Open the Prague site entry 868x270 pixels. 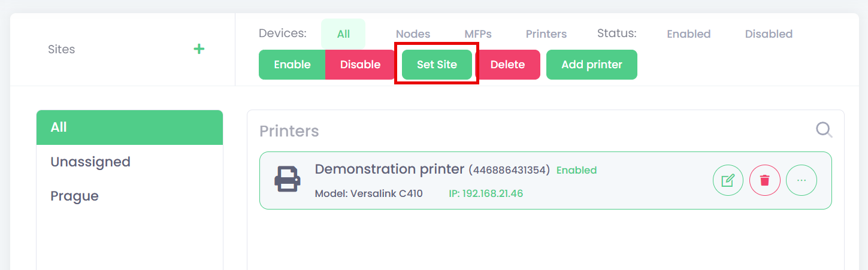pyautogui.click(x=74, y=196)
